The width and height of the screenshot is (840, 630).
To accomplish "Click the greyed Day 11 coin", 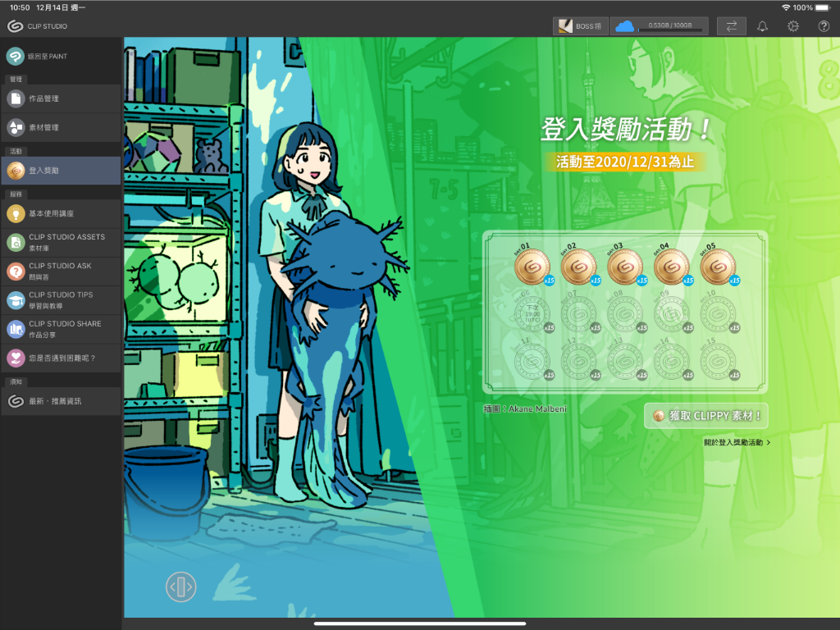I will [532, 361].
